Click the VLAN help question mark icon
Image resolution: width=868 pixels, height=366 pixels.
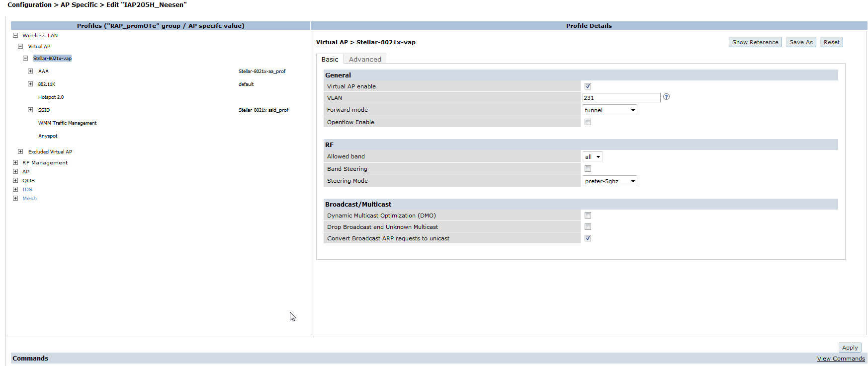click(666, 97)
